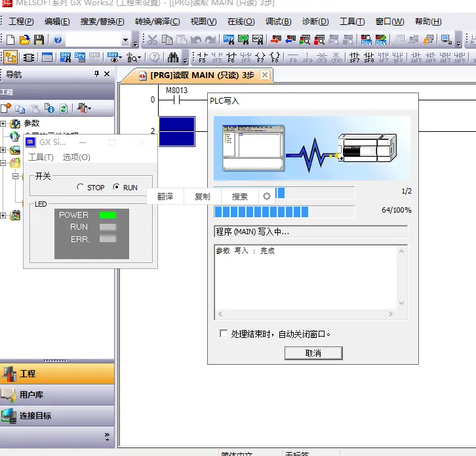Open the output window list icon
476x456 pixels.
[x=47, y=58]
